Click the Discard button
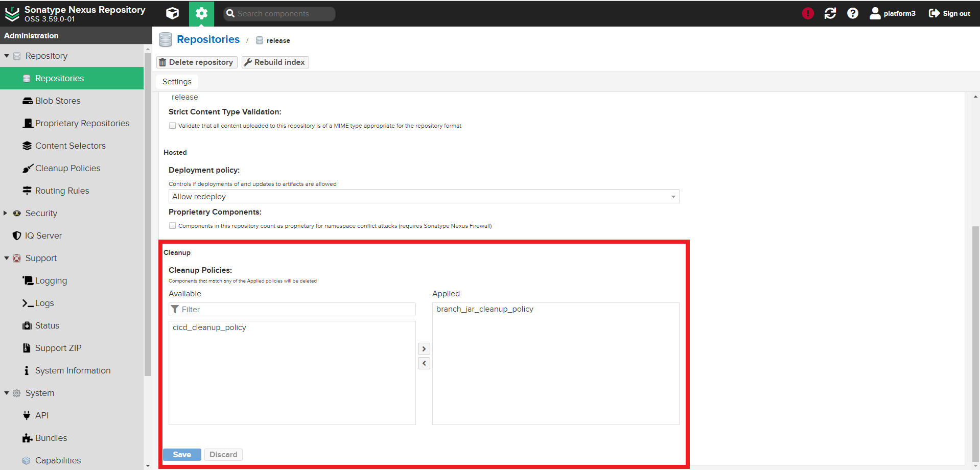This screenshot has height=470, width=980. coord(223,455)
